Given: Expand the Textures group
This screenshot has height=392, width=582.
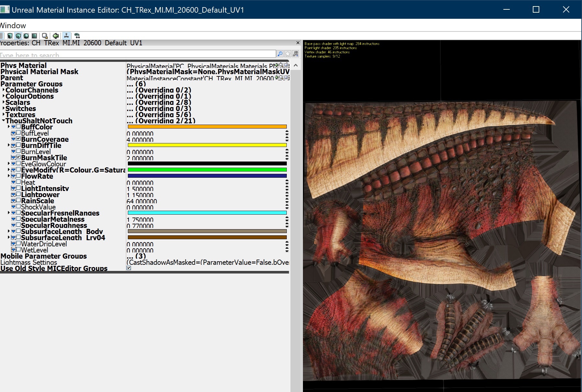Looking at the screenshot, I should click(4, 114).
